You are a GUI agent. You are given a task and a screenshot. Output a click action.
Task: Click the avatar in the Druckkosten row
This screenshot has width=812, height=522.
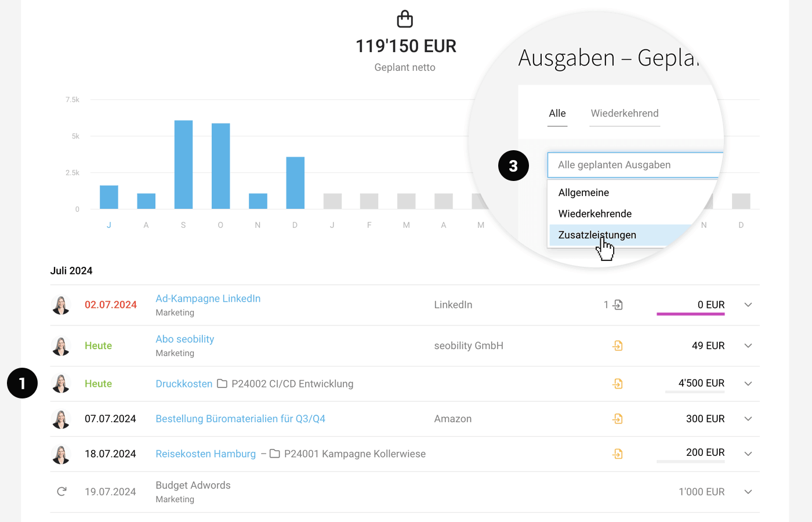(x=61, y=383)
